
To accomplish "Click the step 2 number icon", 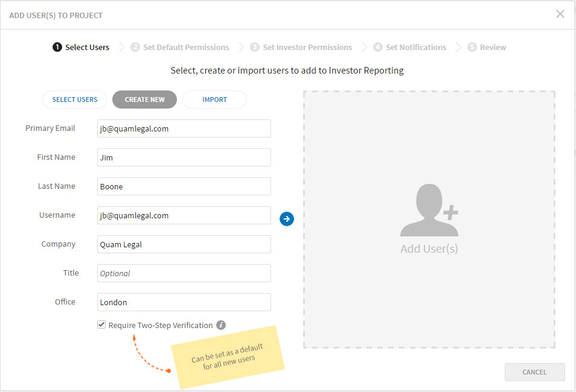I will (x=135, y=47).
